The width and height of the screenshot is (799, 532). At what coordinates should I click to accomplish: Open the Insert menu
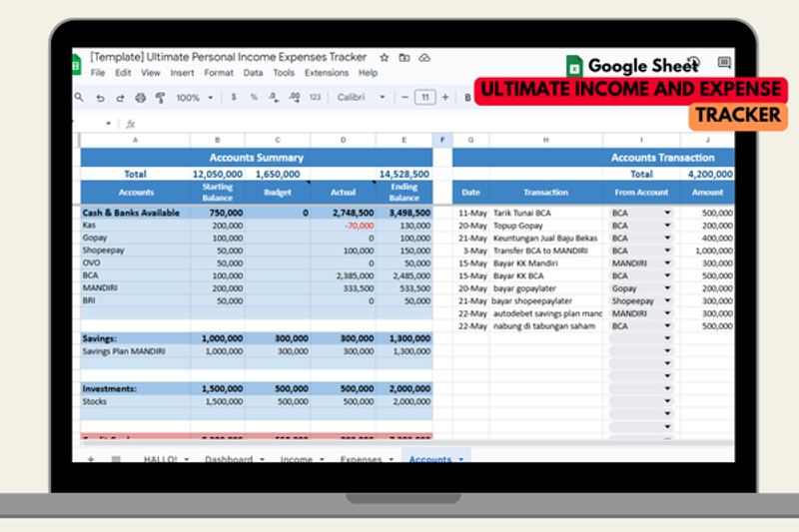[x=182, y=73]
